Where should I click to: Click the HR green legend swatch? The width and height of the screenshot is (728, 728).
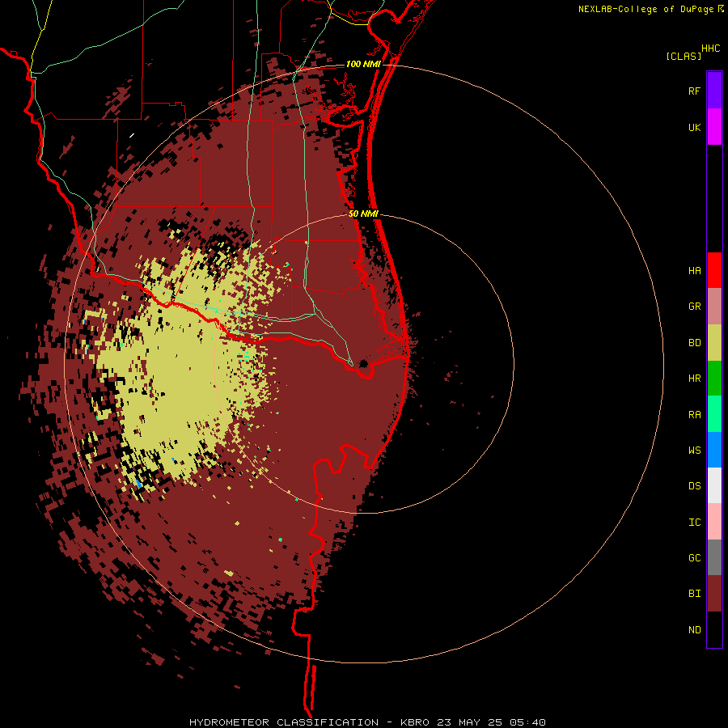[714, 379]
